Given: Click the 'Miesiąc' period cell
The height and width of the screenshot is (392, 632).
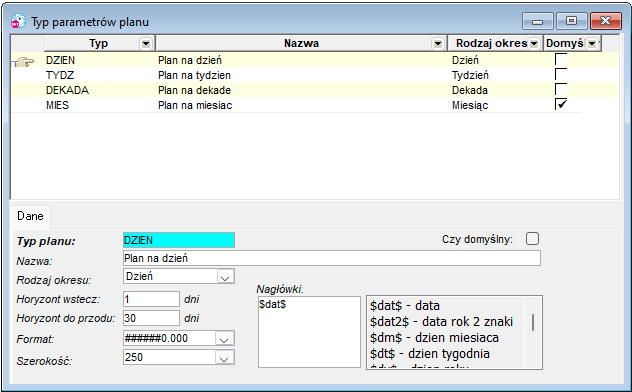Looking at the screenshot, I should (x=496, y=105).
